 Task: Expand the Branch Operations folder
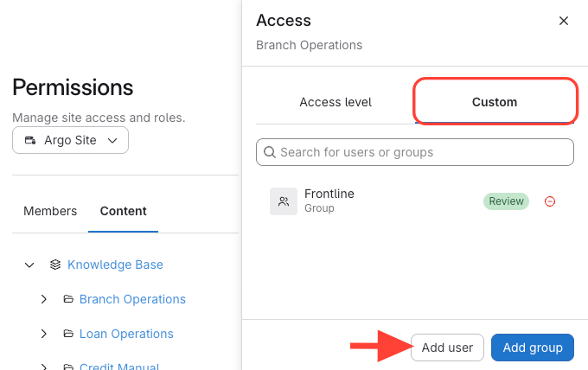click(x=44, y=299)
